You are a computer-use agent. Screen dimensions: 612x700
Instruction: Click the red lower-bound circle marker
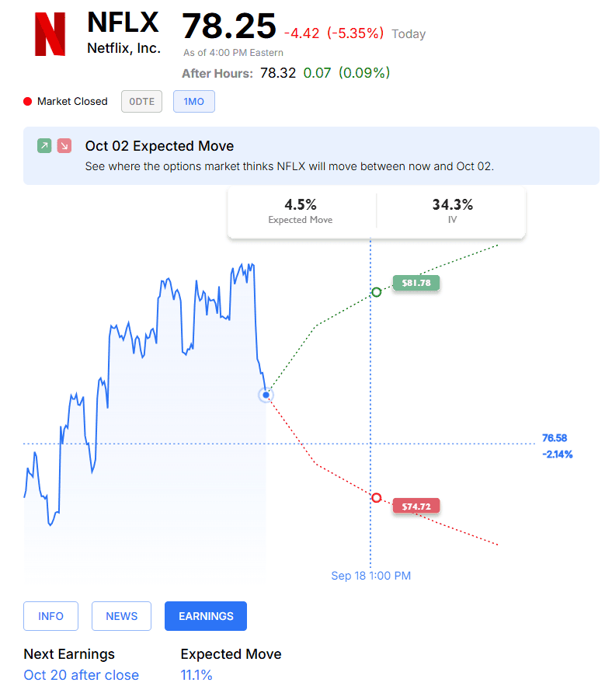coord(377,497)
